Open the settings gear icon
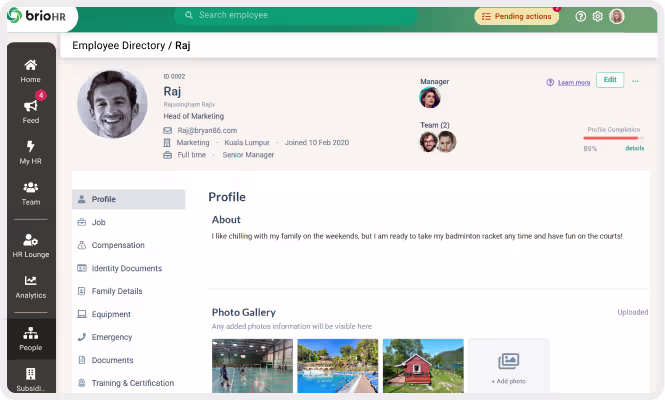 [x=597, y=16]
